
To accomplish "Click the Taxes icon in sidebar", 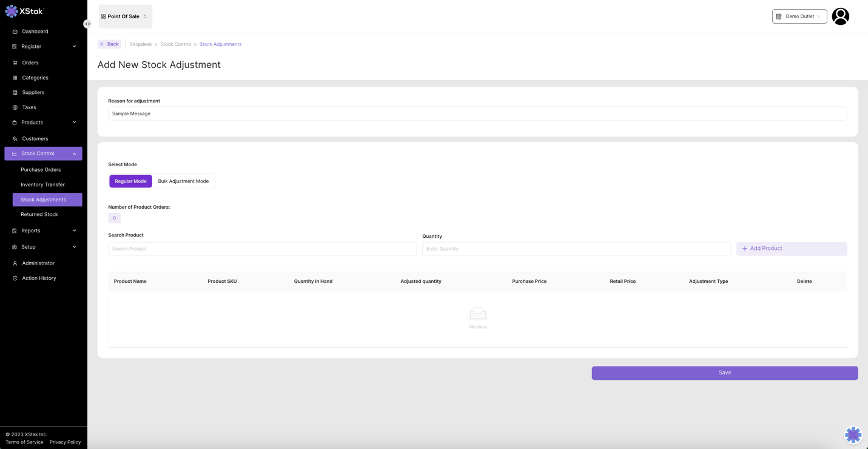I will tap(15, 107).
